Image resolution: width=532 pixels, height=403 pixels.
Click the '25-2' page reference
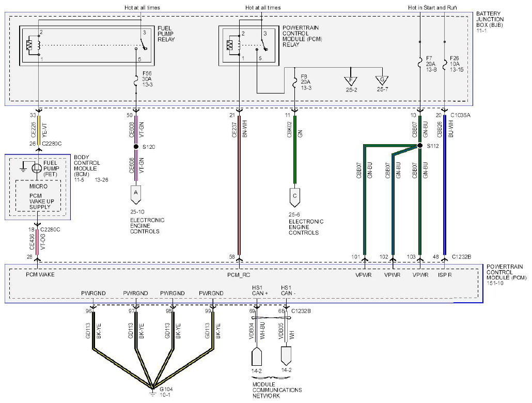point(352,89)
